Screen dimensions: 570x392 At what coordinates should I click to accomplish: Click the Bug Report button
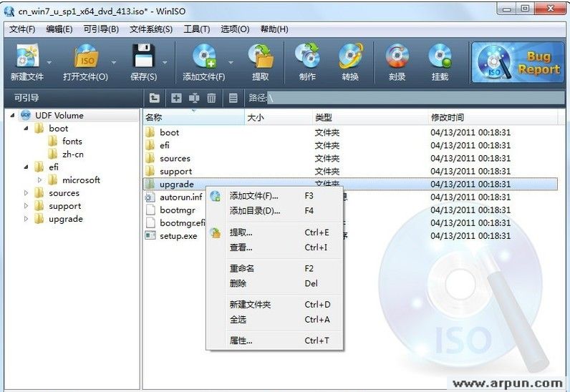click(517, 63)
